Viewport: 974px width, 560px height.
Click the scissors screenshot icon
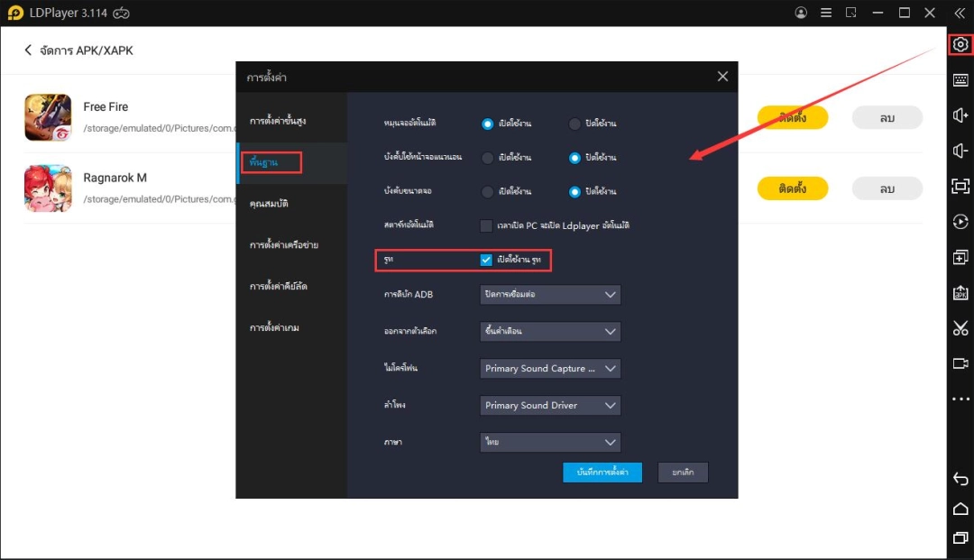pos(960,328)
